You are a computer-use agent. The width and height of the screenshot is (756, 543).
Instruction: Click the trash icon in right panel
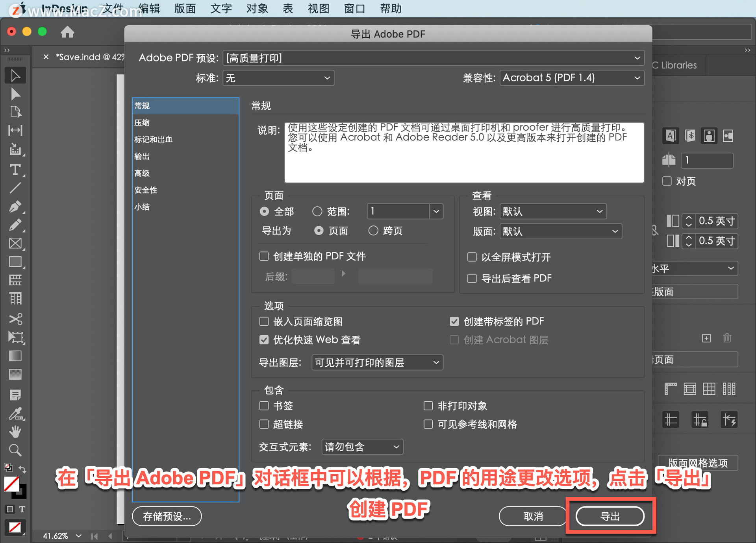pyautogui.click(x=727, y=338)
